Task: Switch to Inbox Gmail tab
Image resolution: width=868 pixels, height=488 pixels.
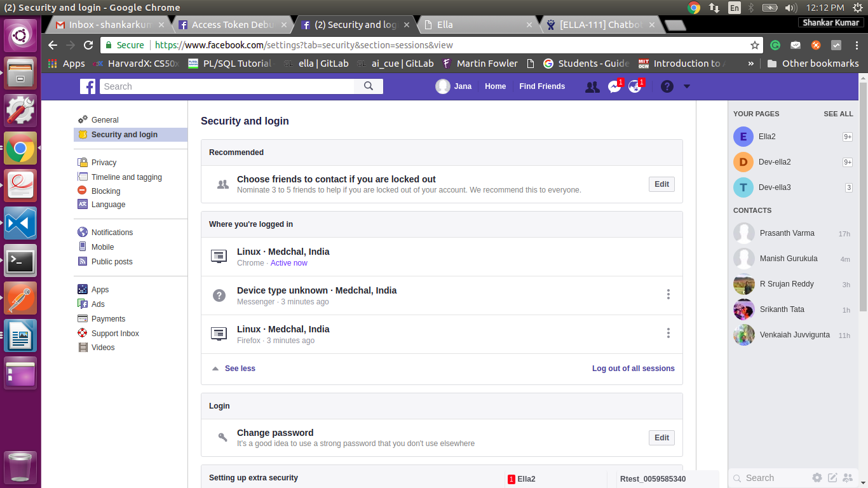Action: coord(109,25)
